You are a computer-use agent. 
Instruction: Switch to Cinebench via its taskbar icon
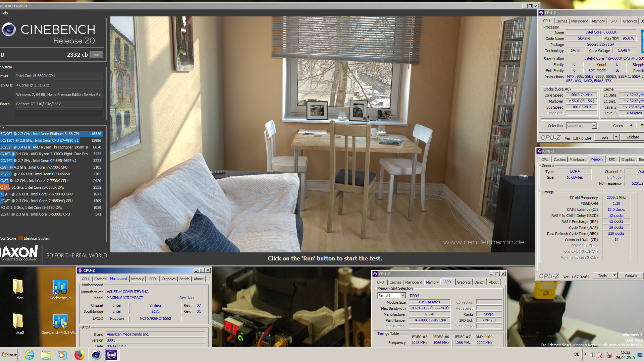tap(96, 355)
